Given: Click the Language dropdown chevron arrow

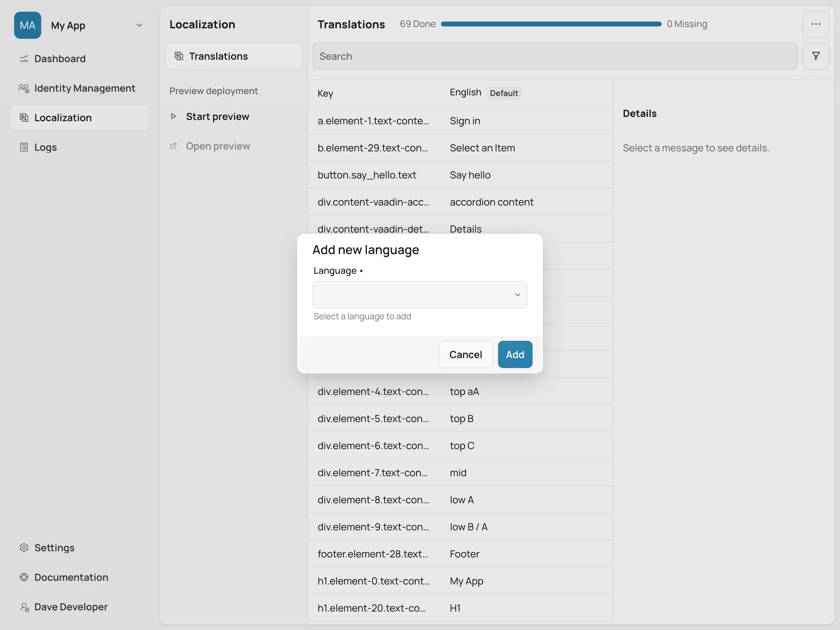Looking at the screenshot, I should pos(517,294).
